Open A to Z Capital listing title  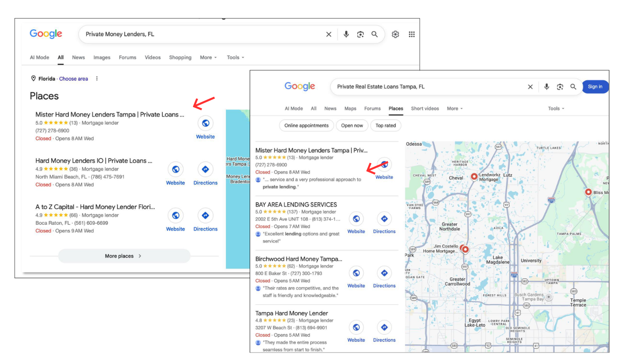pos(95,207)
